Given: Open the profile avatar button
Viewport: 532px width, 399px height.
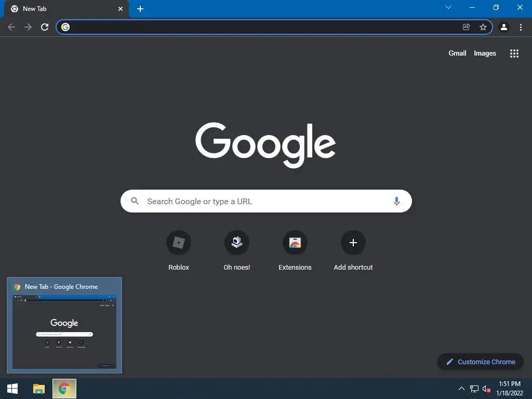Looking at the screenshot, I should [504, 27].
